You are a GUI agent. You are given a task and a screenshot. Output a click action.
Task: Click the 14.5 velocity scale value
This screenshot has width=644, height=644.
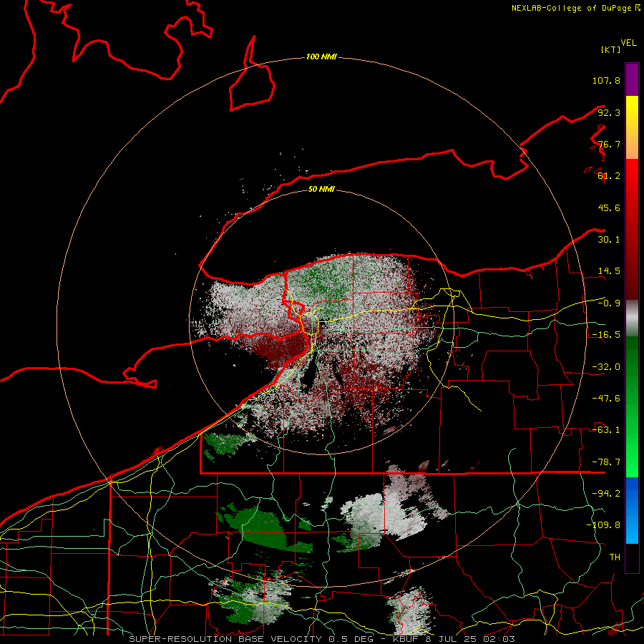coord(609,271)
